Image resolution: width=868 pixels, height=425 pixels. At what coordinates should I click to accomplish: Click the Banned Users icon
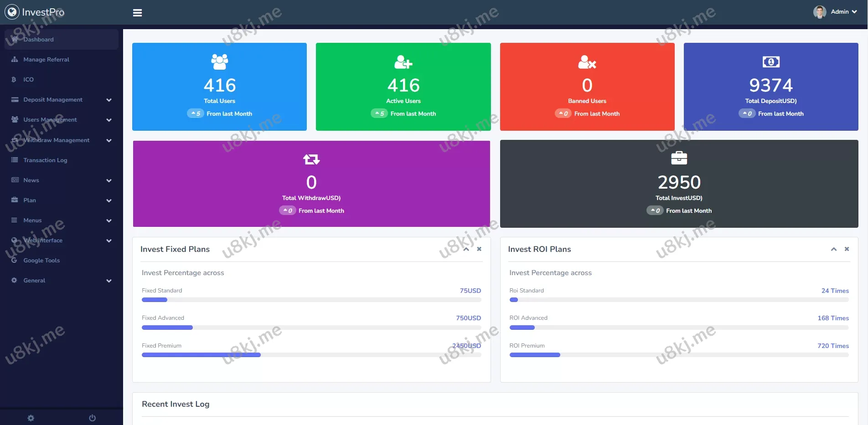tap(587, 61)
